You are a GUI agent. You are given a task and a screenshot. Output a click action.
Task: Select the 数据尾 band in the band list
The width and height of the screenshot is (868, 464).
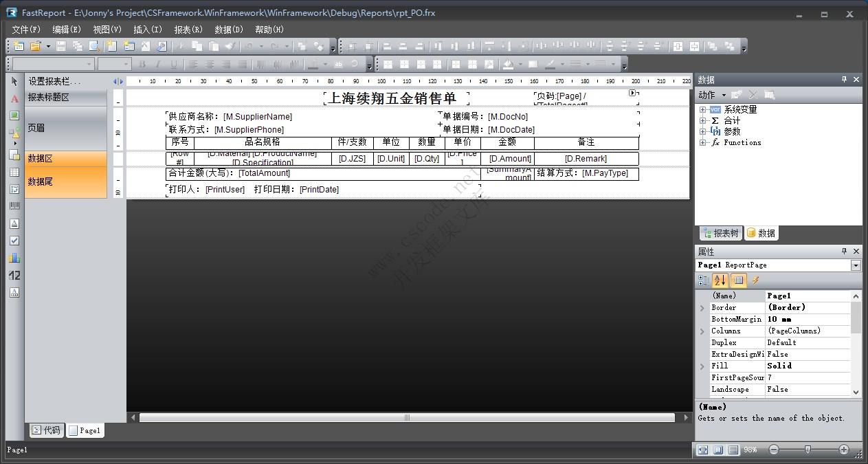coord(65,181)
